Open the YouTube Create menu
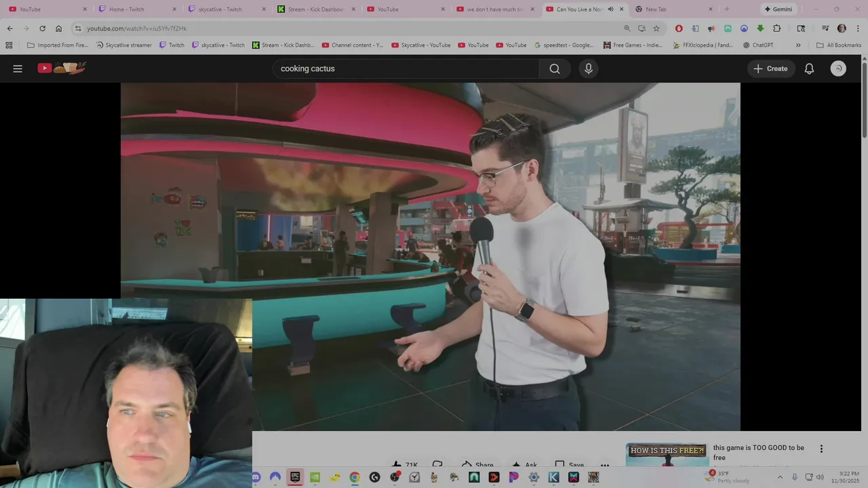This screenshot has height=488, width=868. pyautogui.click(x=771, y=68)
